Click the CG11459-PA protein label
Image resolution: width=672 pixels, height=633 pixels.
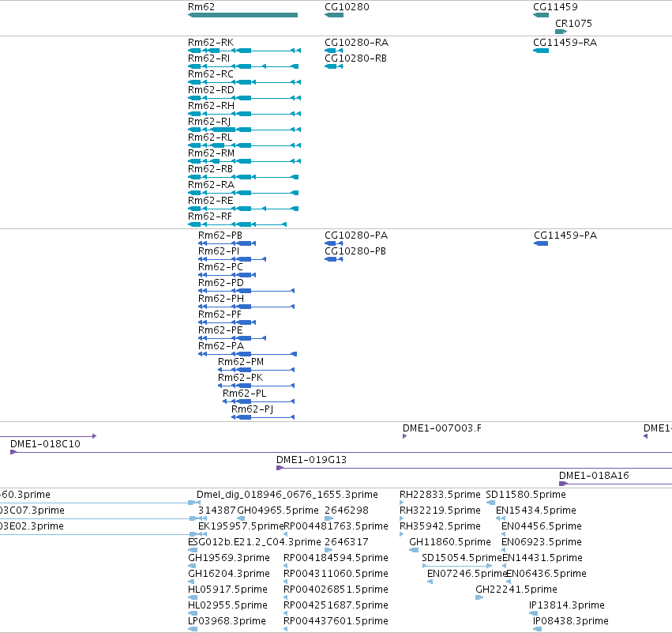[x=565, y=235]
